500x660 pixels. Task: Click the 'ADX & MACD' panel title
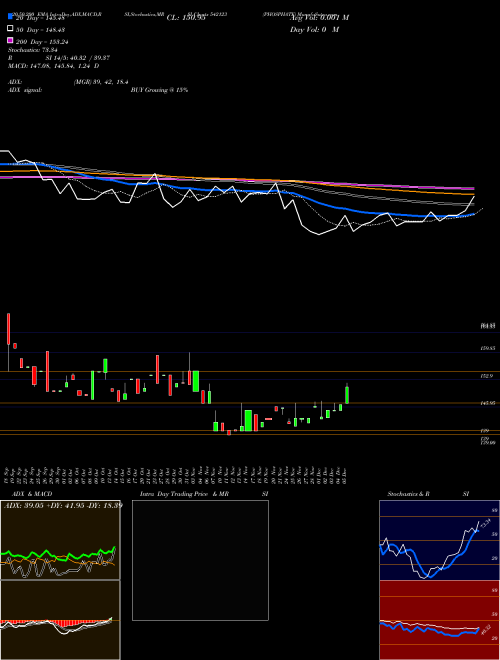click(x=32, y=494)
